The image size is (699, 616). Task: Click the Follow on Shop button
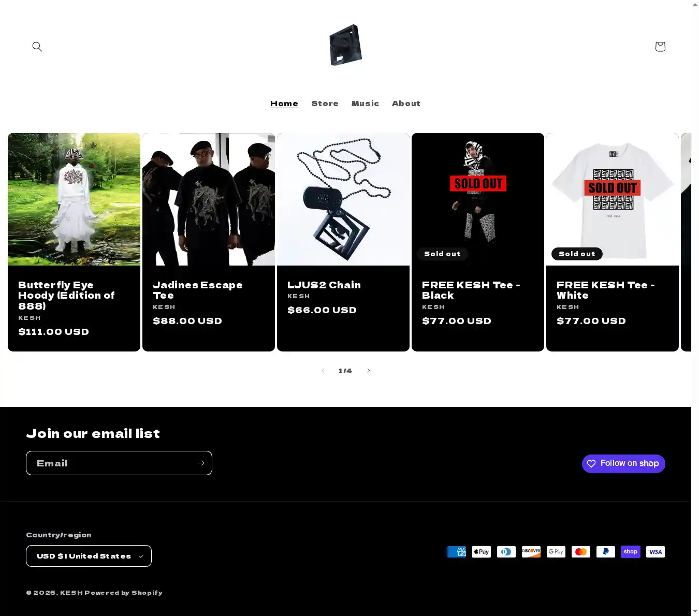[623, 464]
